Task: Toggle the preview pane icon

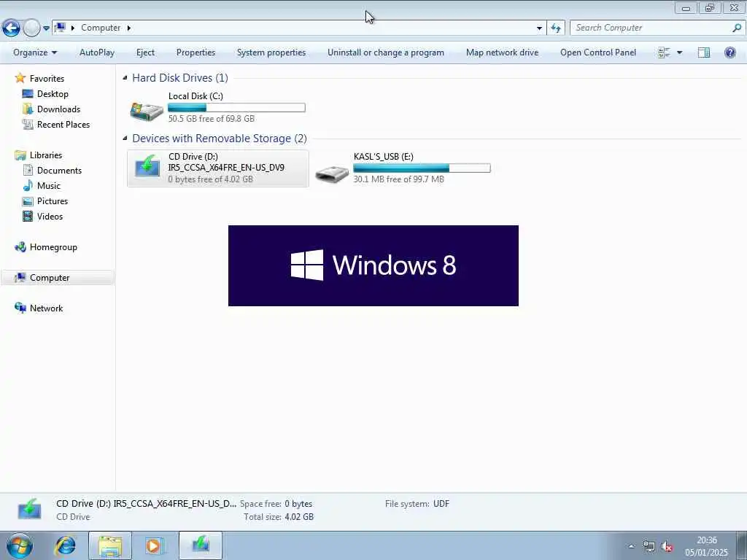Action: click(704, 52)
